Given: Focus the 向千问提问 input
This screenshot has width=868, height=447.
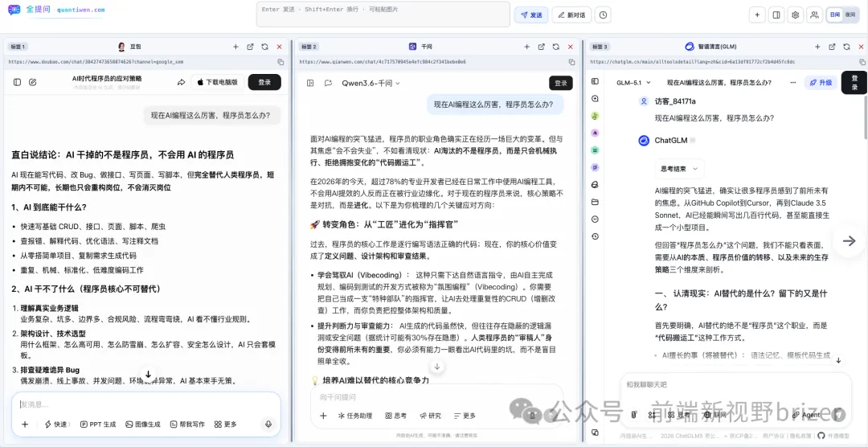Looking at the screenshot, I should point(436,396).
